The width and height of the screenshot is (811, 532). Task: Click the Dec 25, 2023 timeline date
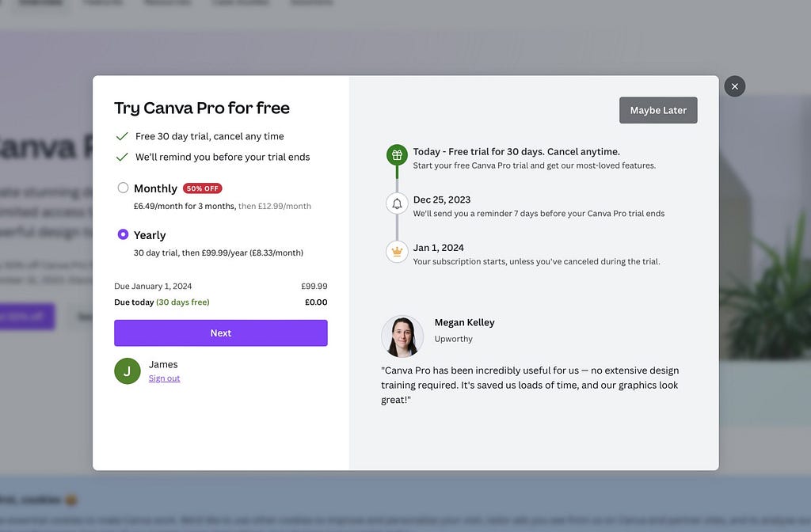coord(442,199)
